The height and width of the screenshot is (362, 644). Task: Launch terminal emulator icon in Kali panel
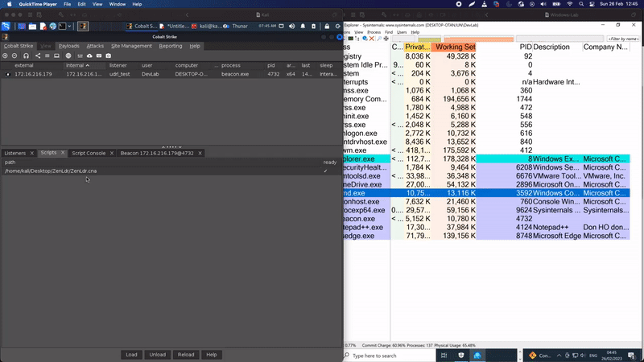[x=62, y=27]
